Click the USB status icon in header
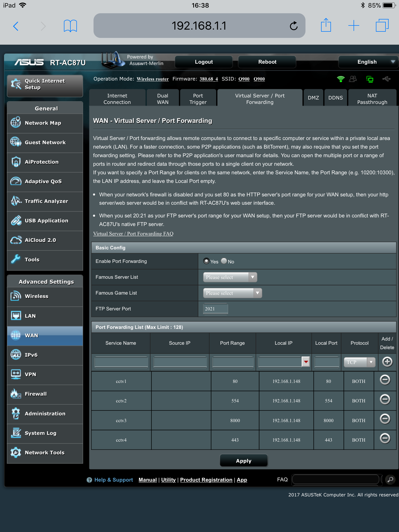The image size is (399, 532). tap(386, 79)
